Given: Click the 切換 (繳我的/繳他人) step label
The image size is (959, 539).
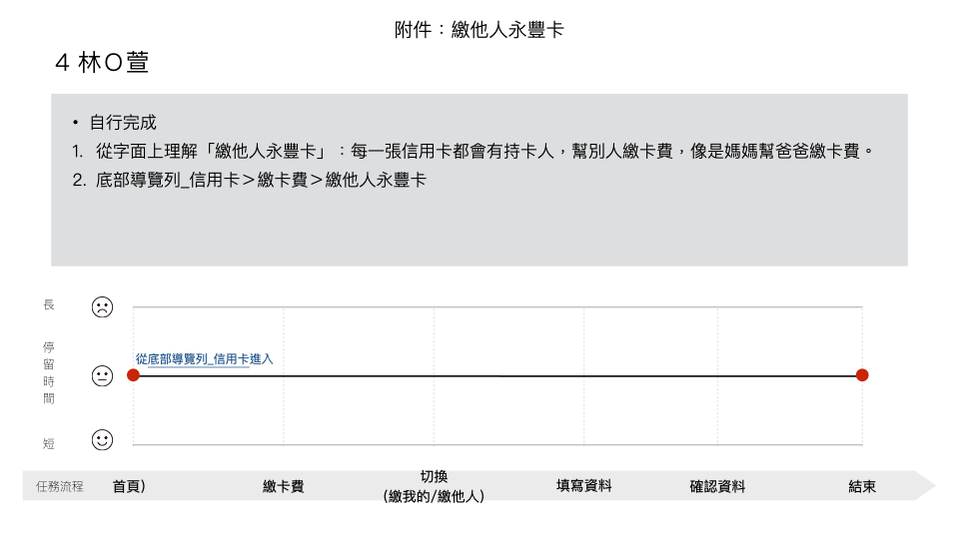Looking at the screenshot, I should pyautogui.click(x=434, y=486).
